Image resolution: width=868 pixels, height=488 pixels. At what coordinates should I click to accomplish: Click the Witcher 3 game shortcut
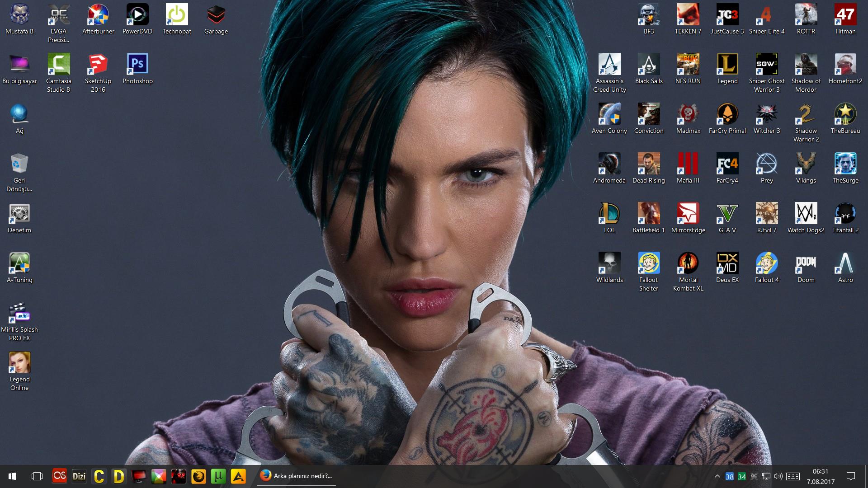pyautogui.click(x=766, y=114)
